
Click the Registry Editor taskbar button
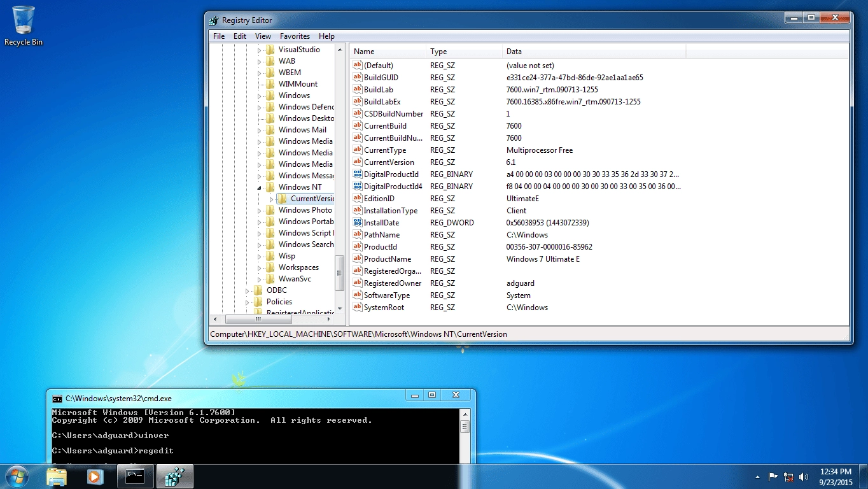(x=175, y=476)
